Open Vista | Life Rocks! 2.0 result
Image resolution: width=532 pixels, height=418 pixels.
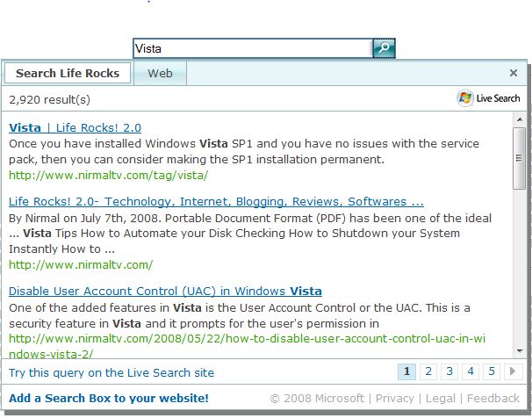point(75,127)
